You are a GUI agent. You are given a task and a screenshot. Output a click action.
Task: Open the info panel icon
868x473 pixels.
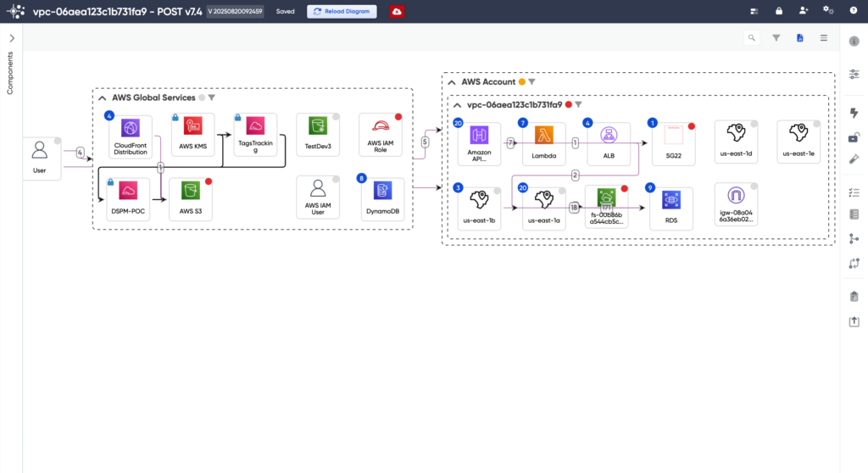coord(854,41)
